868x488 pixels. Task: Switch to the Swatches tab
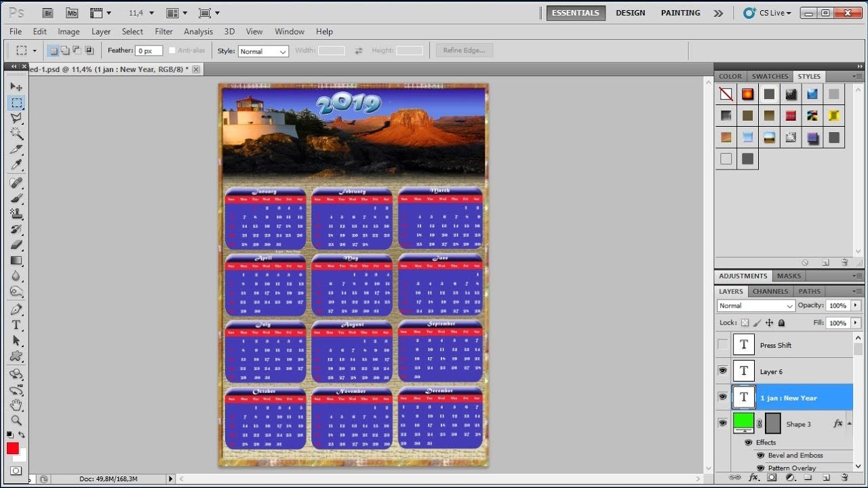pos(770,77)
